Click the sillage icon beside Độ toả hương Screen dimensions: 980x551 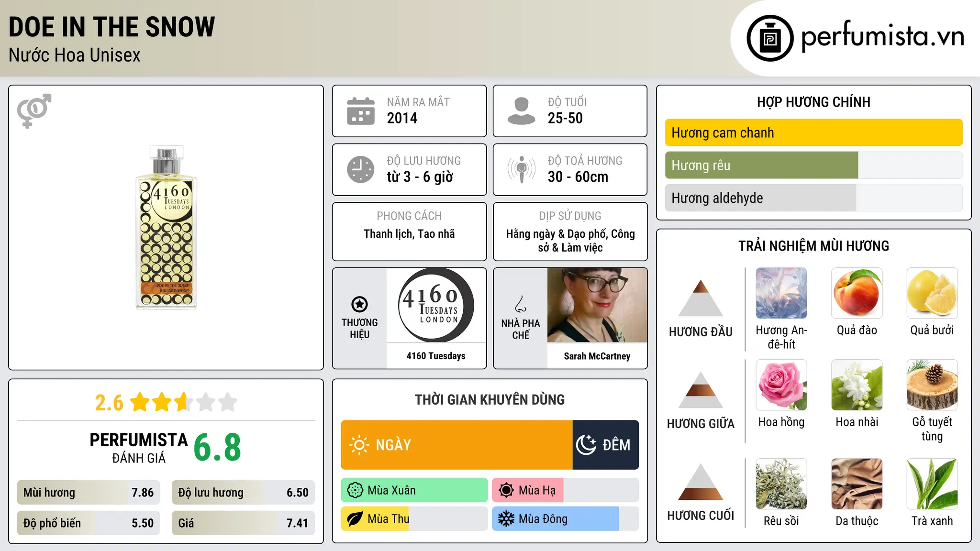coord(521,169)
